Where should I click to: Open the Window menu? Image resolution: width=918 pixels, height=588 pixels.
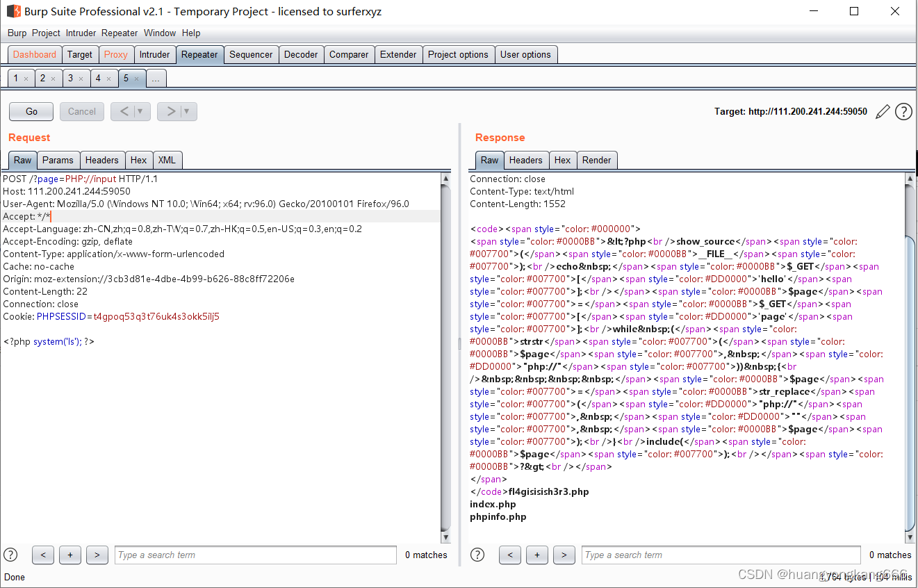click(160, 33)
